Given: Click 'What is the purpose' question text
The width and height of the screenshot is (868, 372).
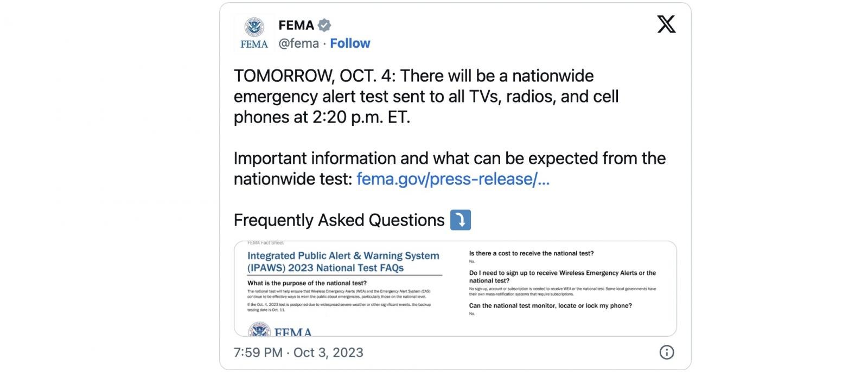Looking at the screenshot, I should 307,283.
